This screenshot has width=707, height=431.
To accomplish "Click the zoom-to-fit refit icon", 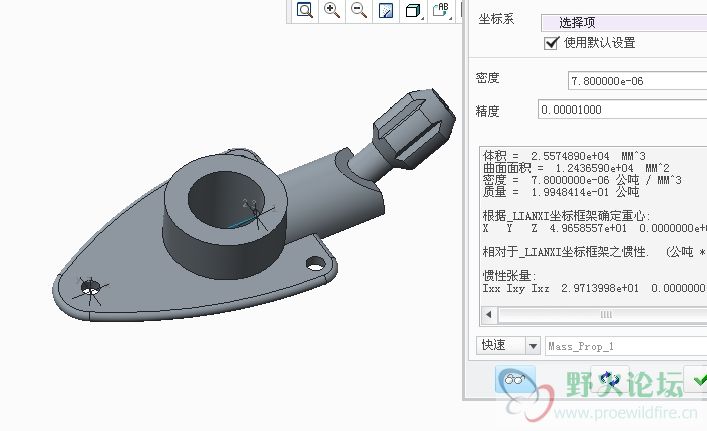I will [x=305, y=10].
